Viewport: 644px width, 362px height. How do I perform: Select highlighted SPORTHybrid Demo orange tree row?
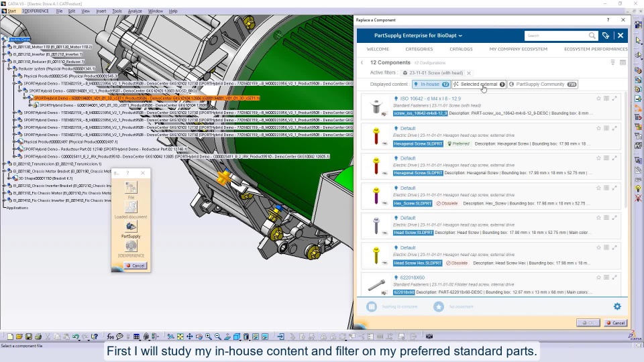147,98
